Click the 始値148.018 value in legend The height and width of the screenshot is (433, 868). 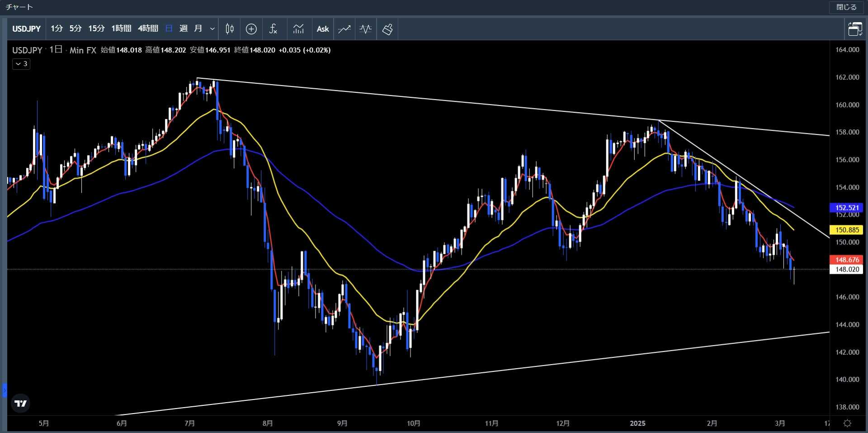point(121,50)
